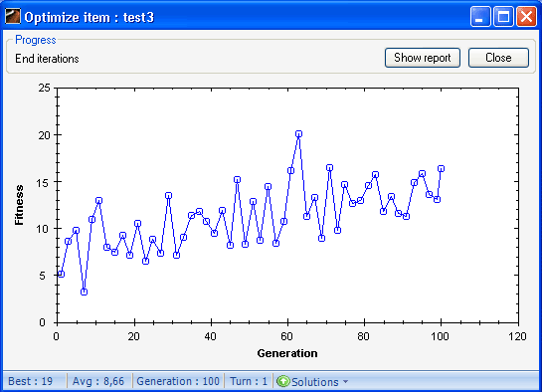This screenshot has width=542, height=392.
Task: Click the 'Progress' group label
Action: [x=36, y=40]
